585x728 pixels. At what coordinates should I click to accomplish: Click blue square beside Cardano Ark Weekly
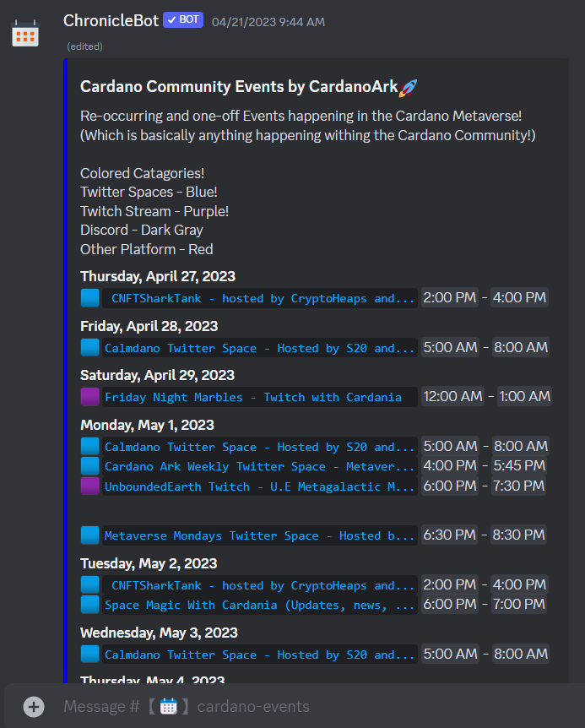tap(90, 465)
